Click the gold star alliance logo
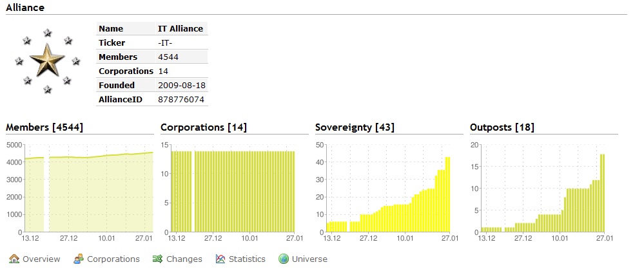Screen dimensions: 644x269 pyautogui.click(x=48, y=60)
